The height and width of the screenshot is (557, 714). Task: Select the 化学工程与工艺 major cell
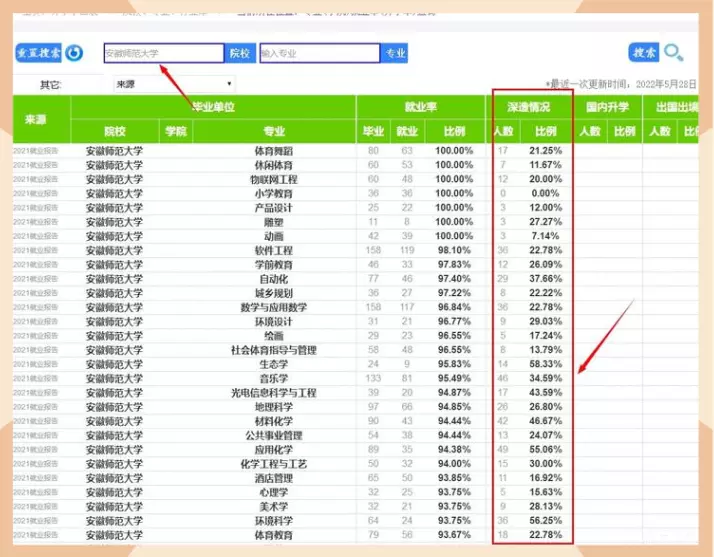274,464
